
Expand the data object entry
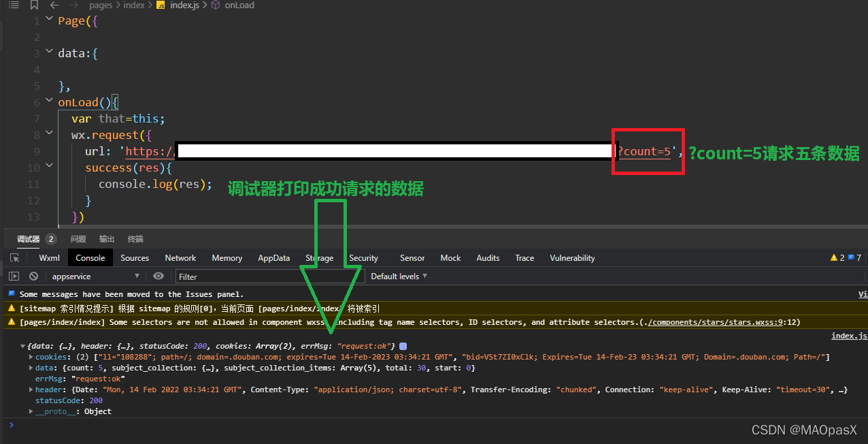(31, 368)
